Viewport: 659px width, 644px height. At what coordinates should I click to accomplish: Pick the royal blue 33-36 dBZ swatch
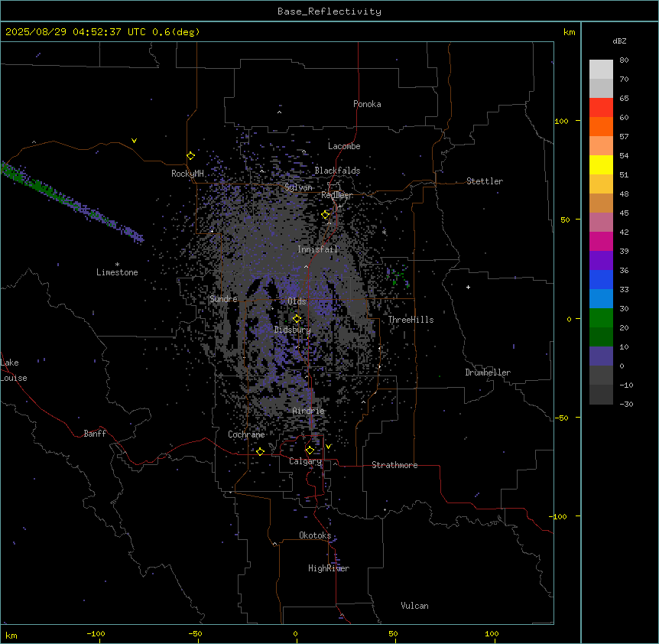click(601, 279)
